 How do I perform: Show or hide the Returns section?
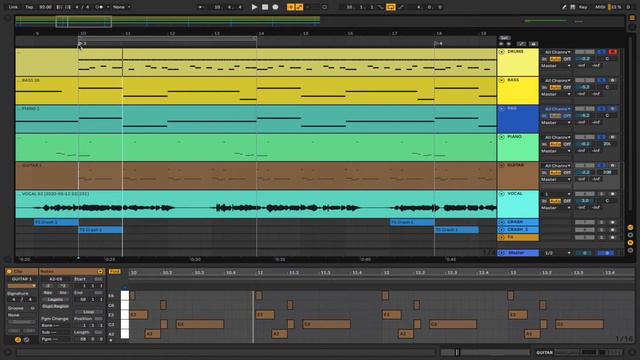coord(630,235)
